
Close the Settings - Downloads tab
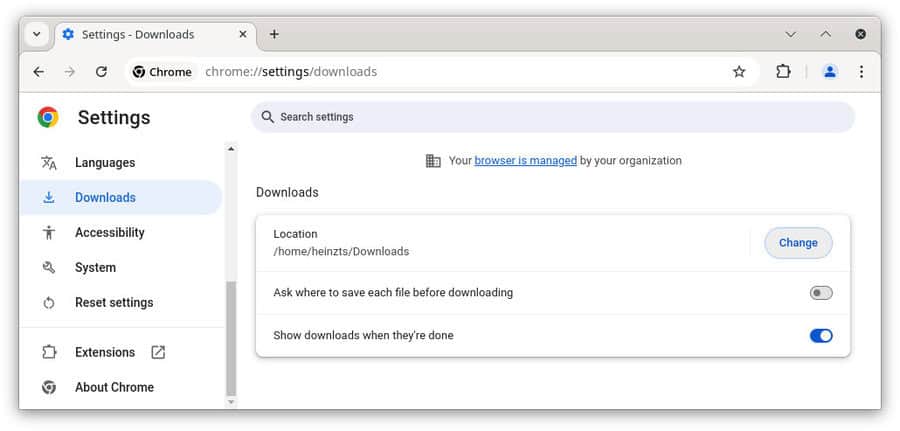click(242, 34)
